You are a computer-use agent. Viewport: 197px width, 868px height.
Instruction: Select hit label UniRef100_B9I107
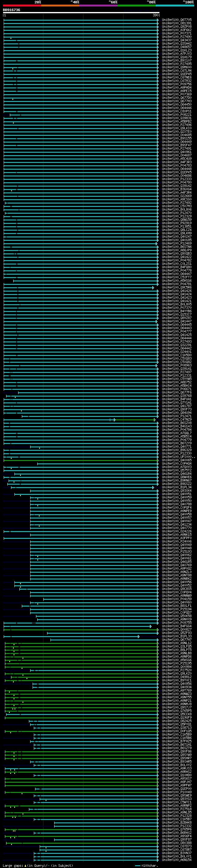tap(177, 60)
